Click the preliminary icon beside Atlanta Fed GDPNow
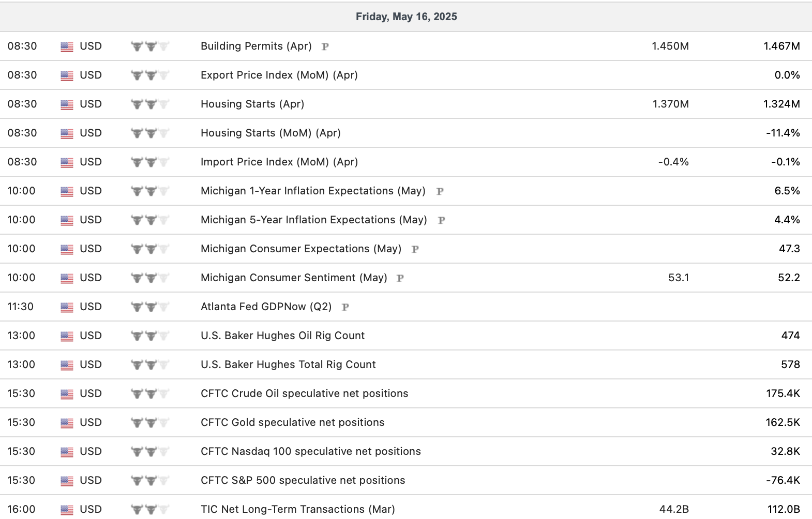This screenshot has width=812, height=519. tap(345, 307)
